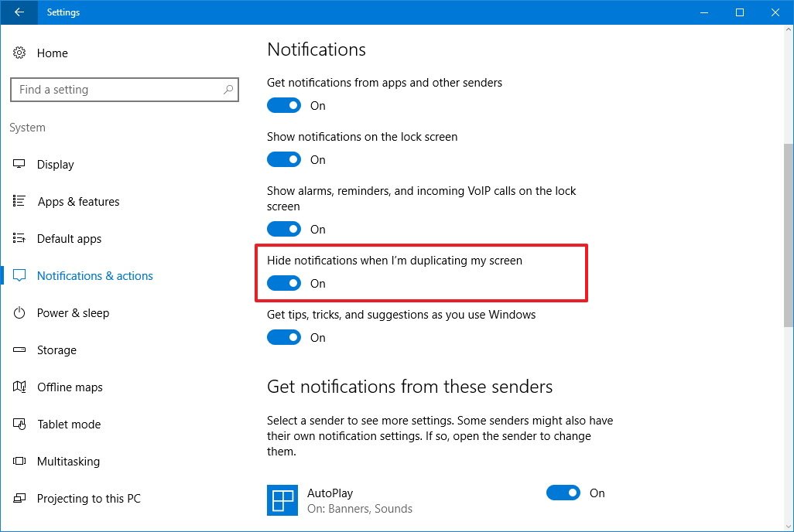Select Multitasking in the sidebar

point(68,462)
